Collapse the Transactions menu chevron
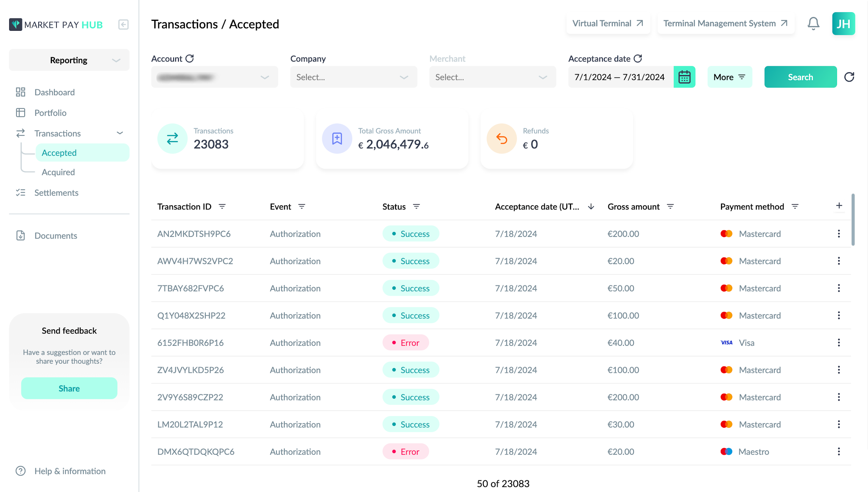 pos(120,133)
